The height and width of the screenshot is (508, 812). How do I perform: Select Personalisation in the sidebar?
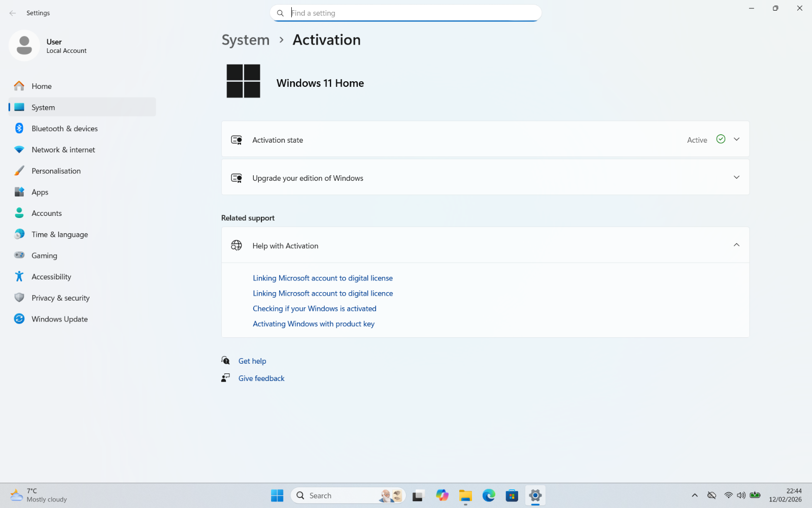[x=56, y=171]
